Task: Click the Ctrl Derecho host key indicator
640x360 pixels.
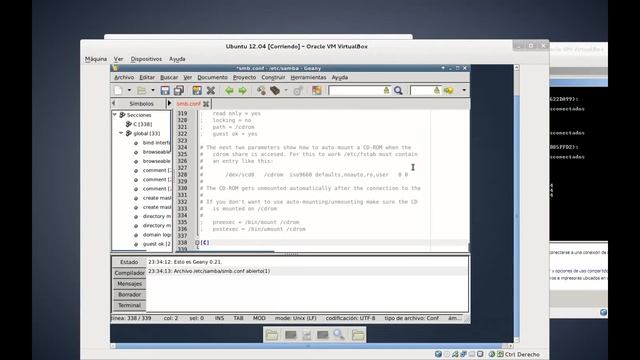Action: click(522, 354)
